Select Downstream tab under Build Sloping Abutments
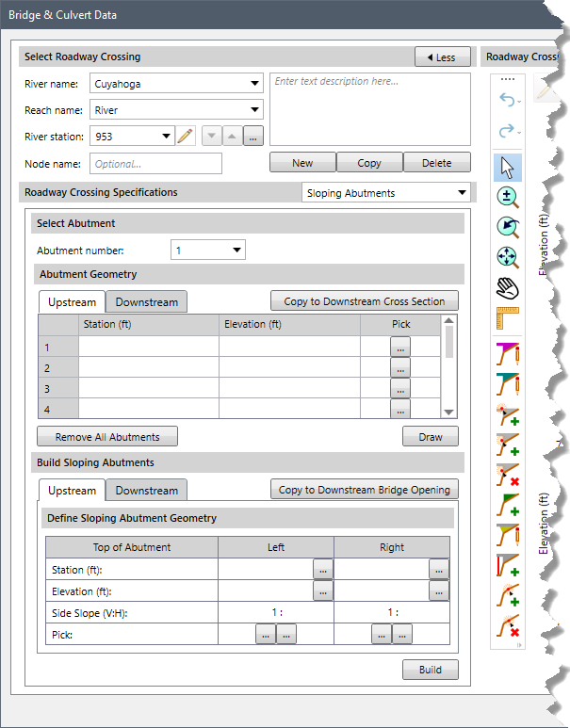This screenshot has height=728, width=570. 146,491
